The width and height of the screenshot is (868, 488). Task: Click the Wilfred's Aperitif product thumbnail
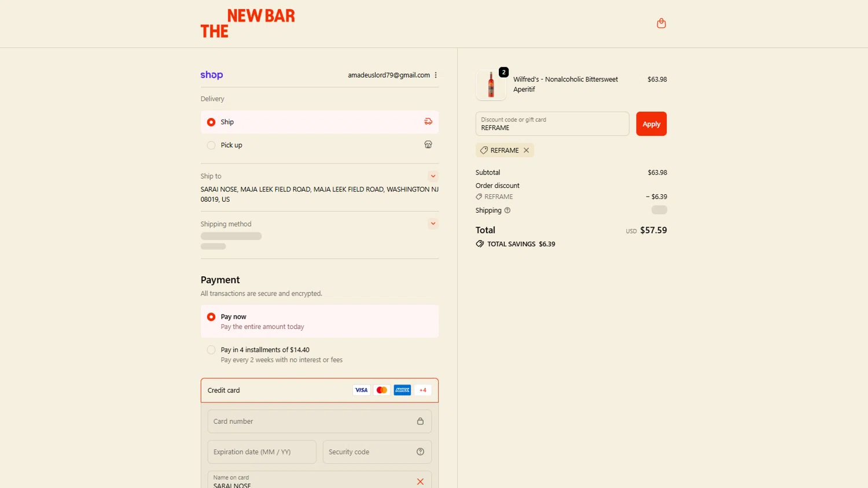pos(491,84)
